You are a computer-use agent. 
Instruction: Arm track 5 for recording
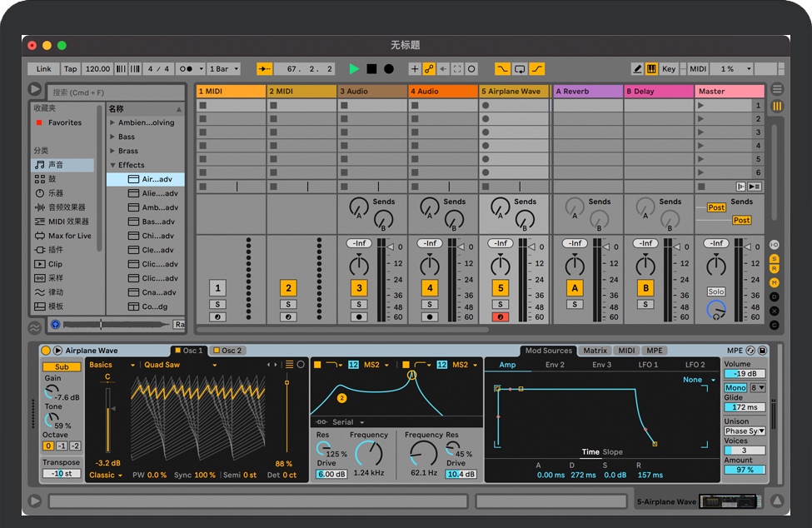pos(500,316)
